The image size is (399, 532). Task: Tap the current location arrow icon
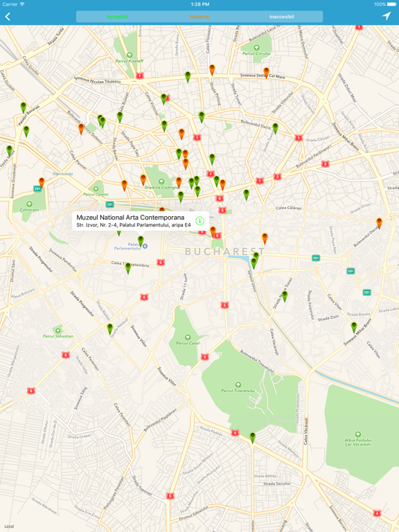387,16
